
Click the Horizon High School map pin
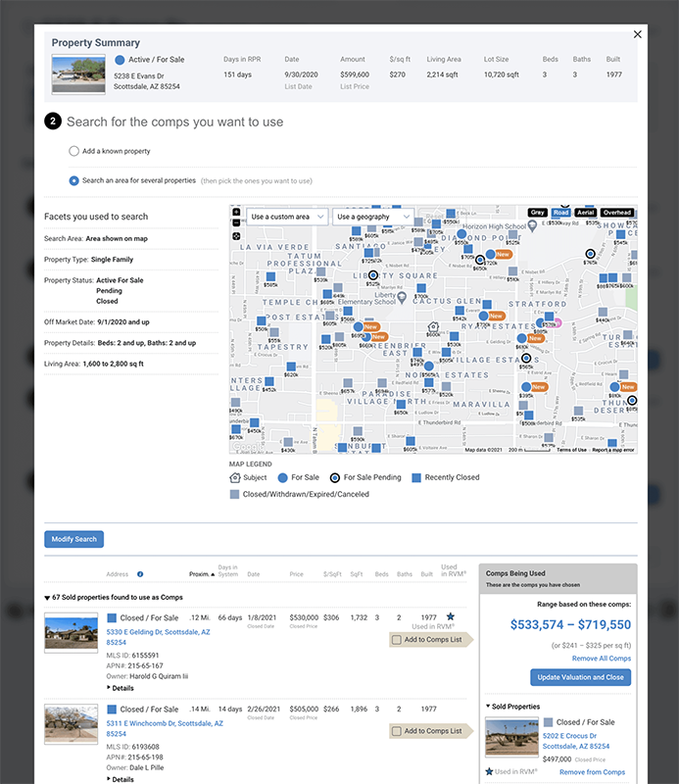click(532, 226)
